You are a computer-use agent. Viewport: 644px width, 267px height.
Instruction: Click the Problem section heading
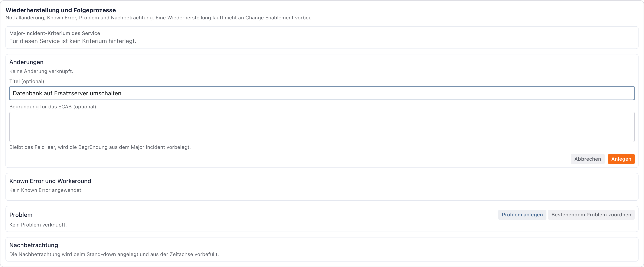(21, 215)
